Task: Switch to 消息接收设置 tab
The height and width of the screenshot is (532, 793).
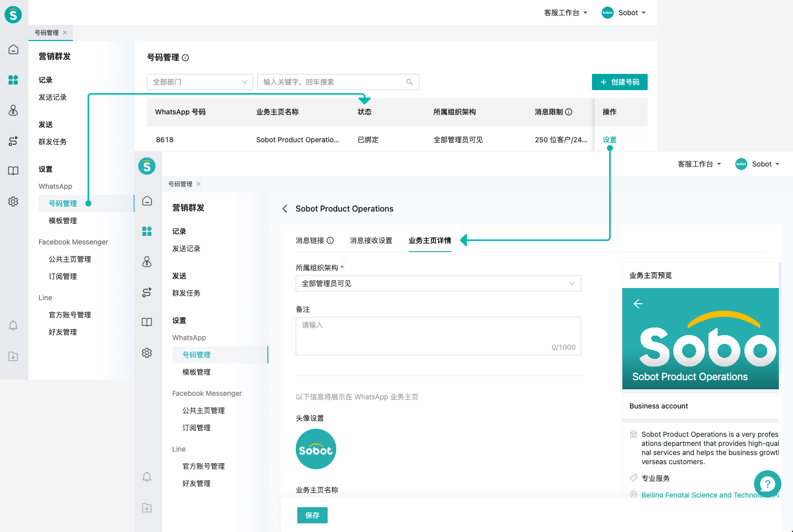Action: click(x=371, y=240)
